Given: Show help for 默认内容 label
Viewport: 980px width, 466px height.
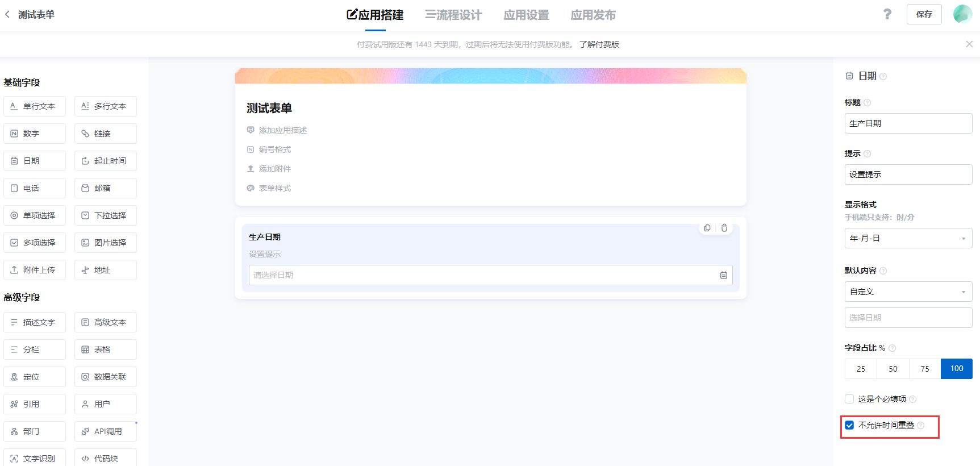Looking at the screenshot, I should pos(883,271).
